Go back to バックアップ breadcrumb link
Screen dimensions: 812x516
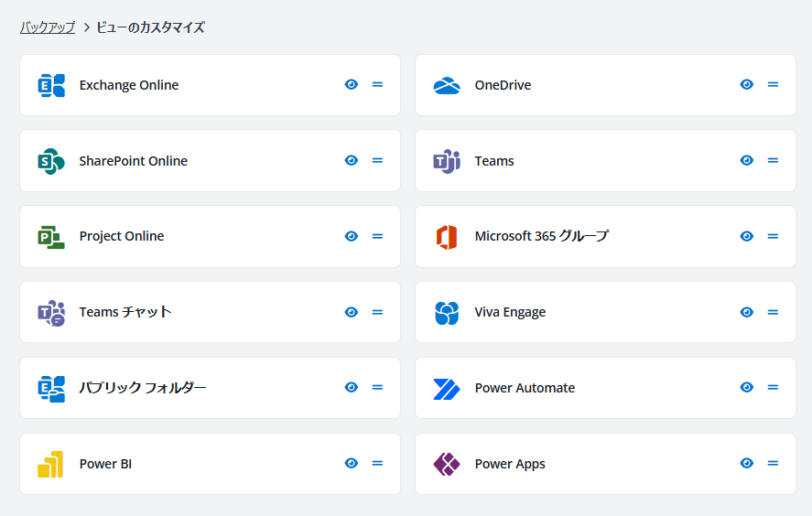(x=48, y=27)
